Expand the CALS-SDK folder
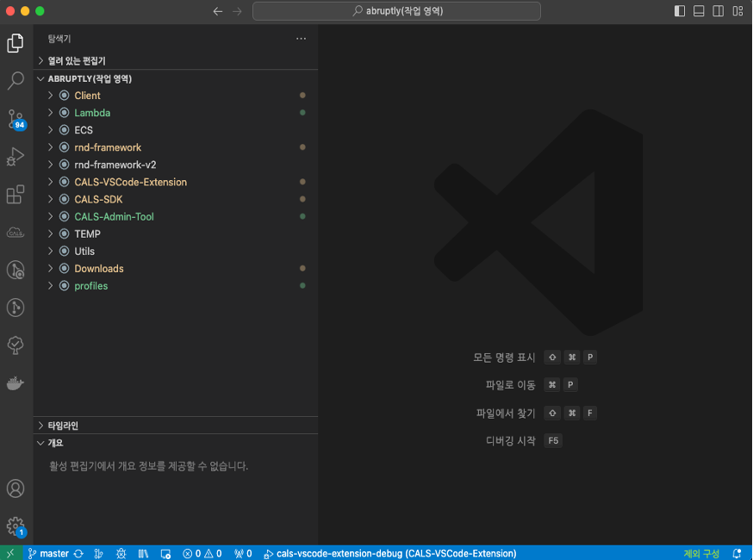 [51, 199]
